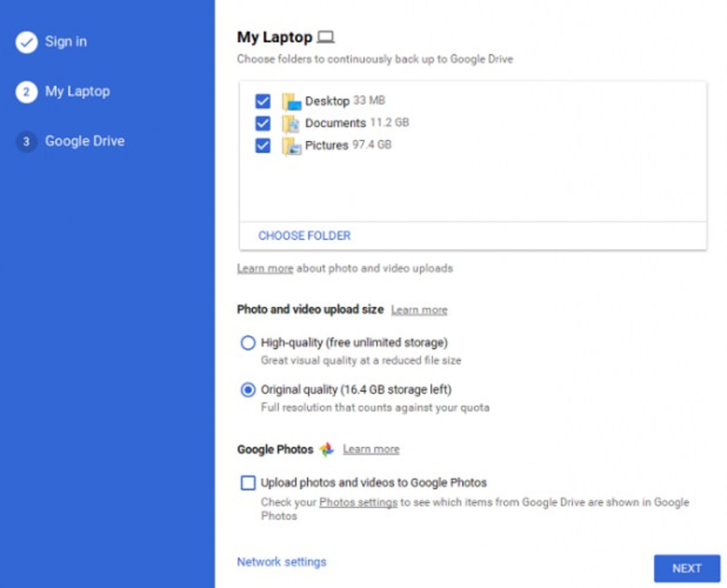Switch to the My Laptop step
Screen dimensions: 727x588
pyautogui.click(x=77, y=92)
